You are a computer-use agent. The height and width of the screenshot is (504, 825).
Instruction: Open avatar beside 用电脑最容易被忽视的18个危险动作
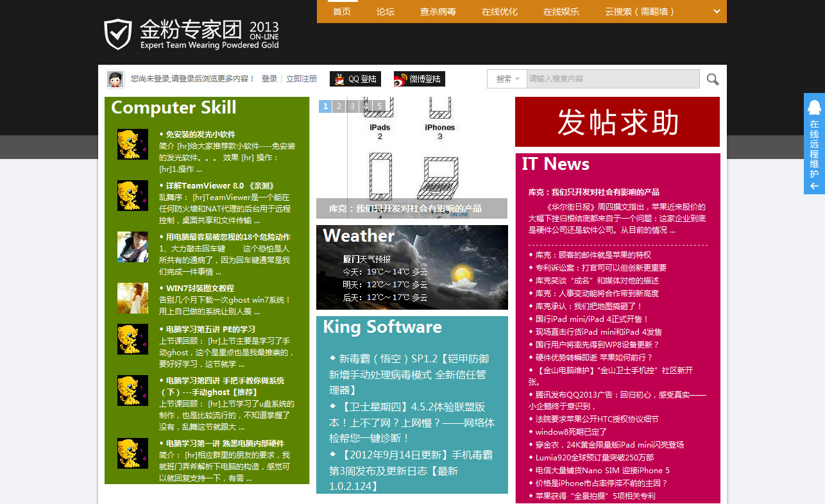[x=133, y=247]
